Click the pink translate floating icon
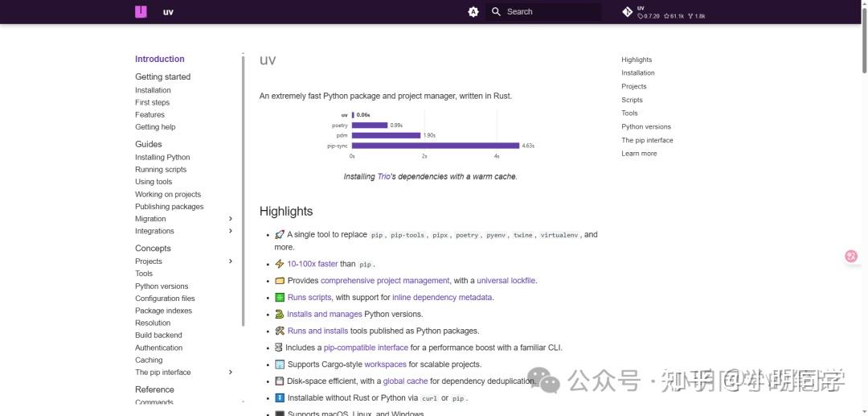Viewport: 868px width, 416px height. pyautogui.click(x=851, y=257)
